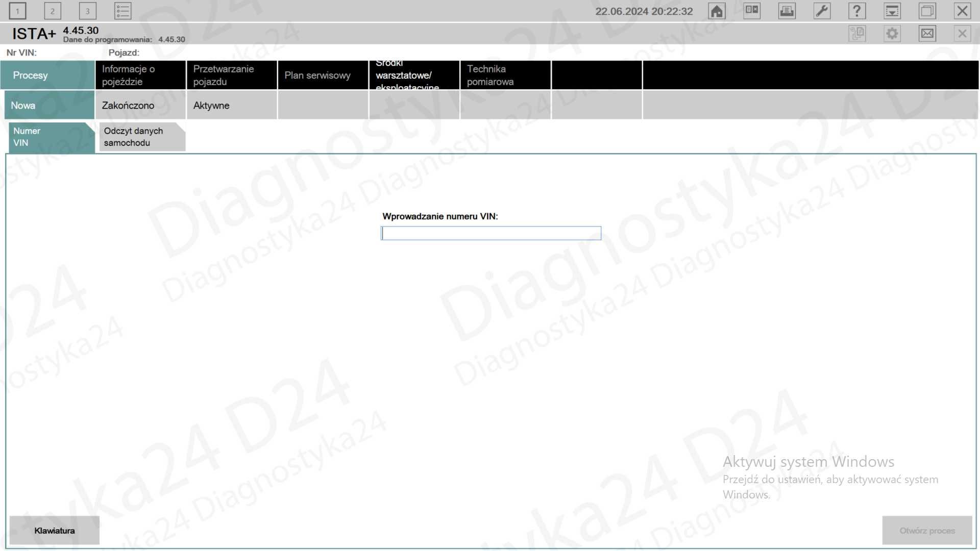Click the Otwórz proces button
980x551 pixels.
[927, 531]
